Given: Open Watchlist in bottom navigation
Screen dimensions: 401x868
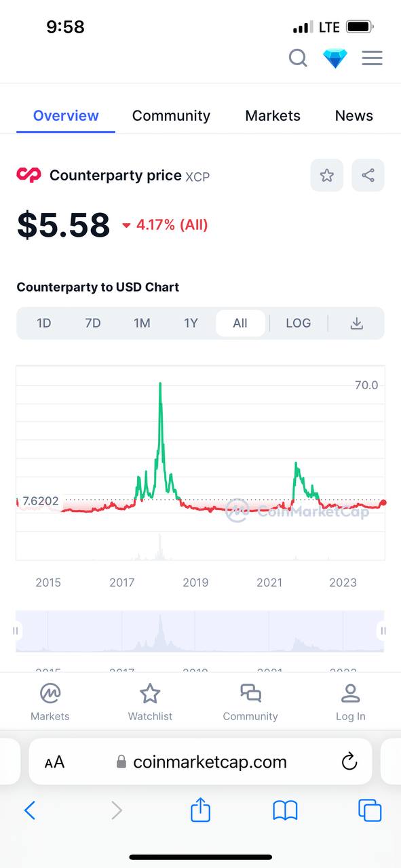Looking at the screenshot, I should pyautogui.click(x=150, y=702).
